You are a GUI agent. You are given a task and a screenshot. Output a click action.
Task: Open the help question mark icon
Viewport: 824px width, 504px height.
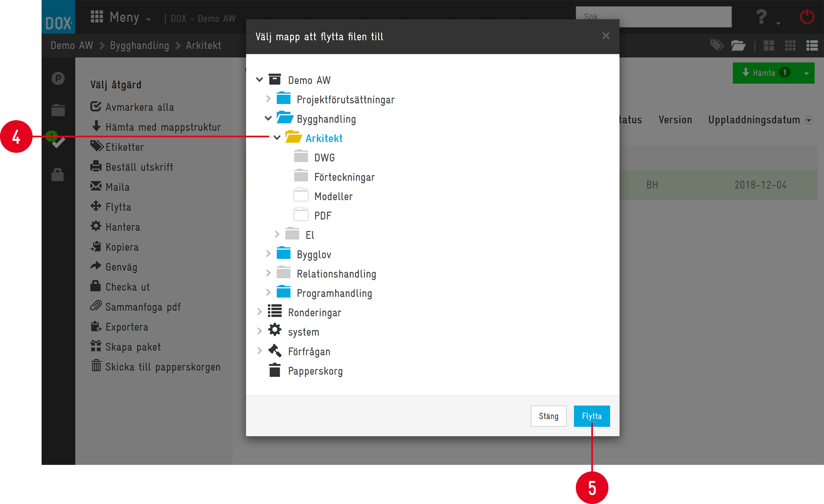pyautogui.click(x=761, y=17)
